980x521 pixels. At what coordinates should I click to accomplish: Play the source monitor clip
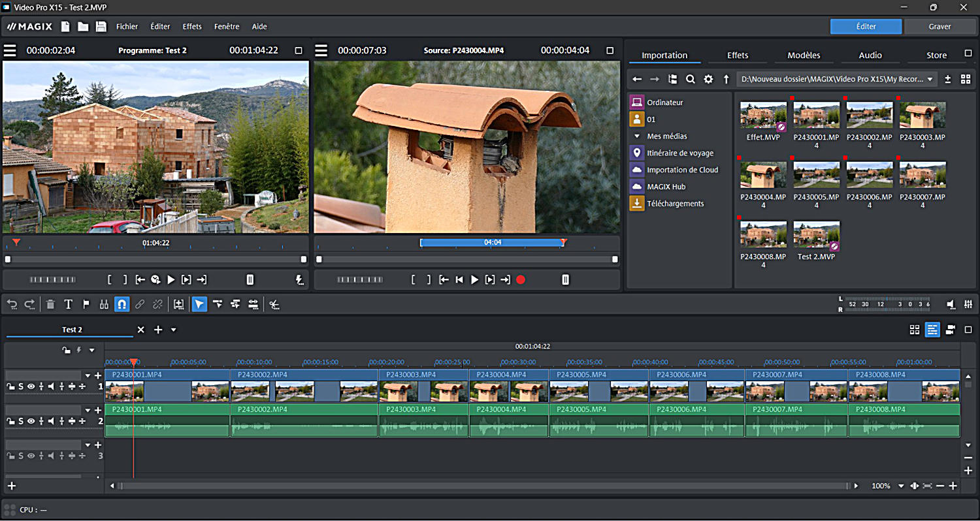click(475, 279)
